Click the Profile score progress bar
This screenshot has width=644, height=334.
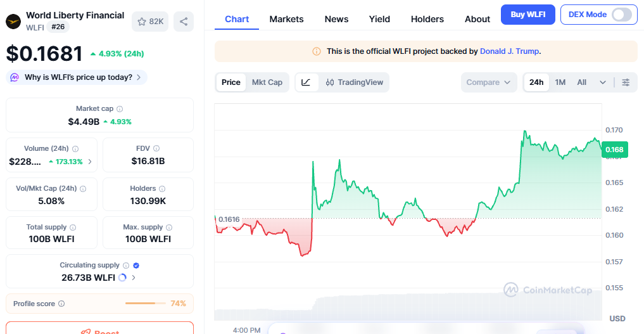pyautogui.click(x=146, y=304)
